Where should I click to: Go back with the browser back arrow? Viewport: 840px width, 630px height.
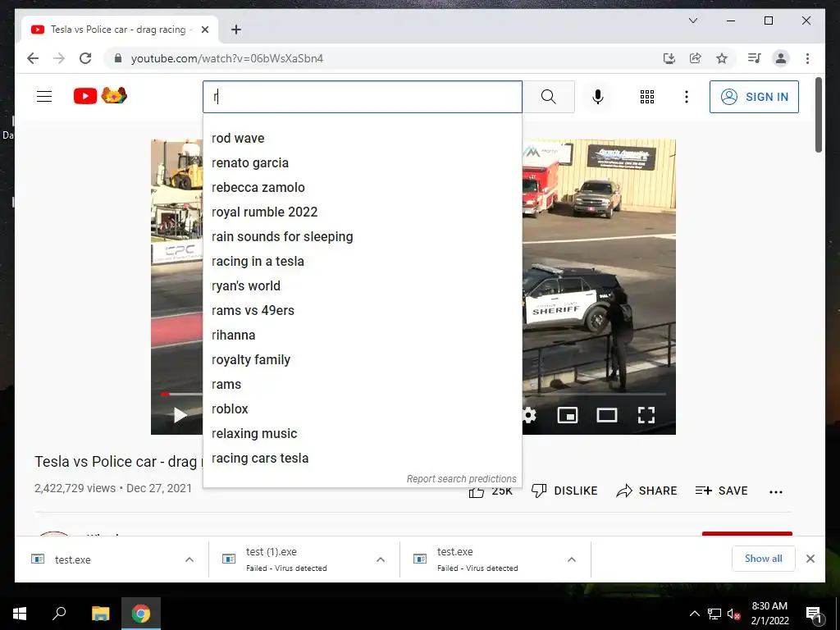pyautogui.click(x=33, y=58)
